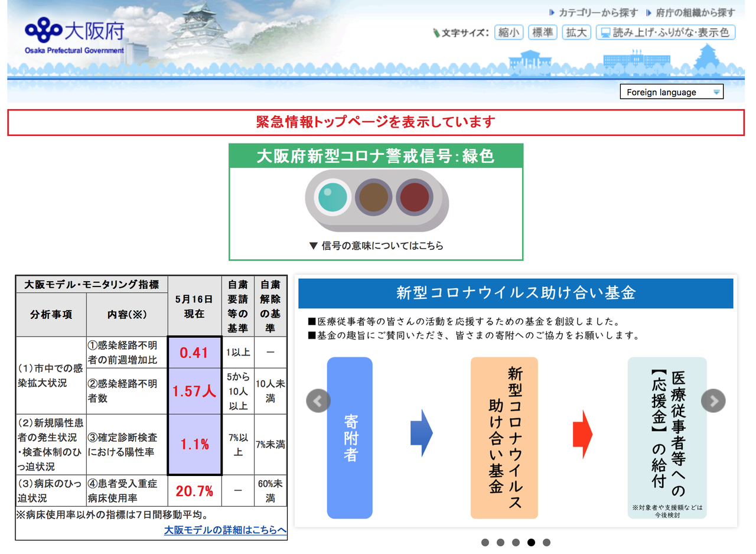Click the 大阪モデル・モニタリング指標 table header
The image size is (756, 554).
coord(92,284)
